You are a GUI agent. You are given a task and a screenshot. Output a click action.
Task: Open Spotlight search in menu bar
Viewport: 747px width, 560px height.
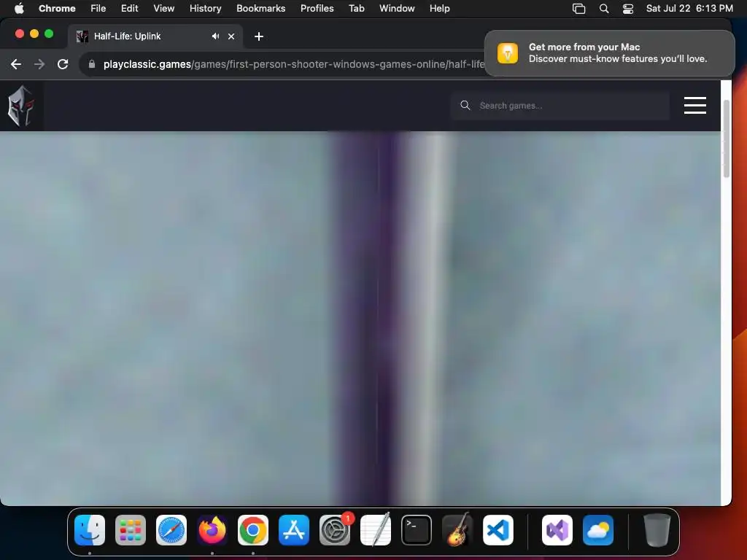pos(603,9)
